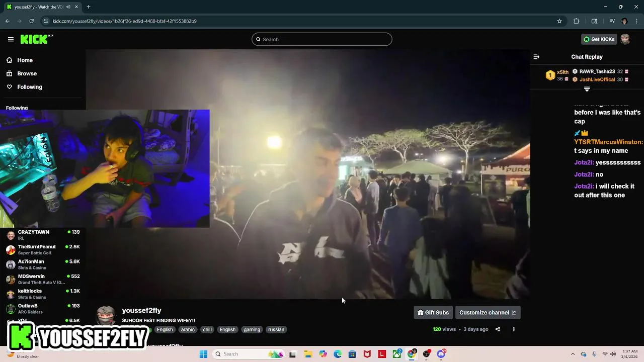Open a new browser tab

click(x=89, y=7)
